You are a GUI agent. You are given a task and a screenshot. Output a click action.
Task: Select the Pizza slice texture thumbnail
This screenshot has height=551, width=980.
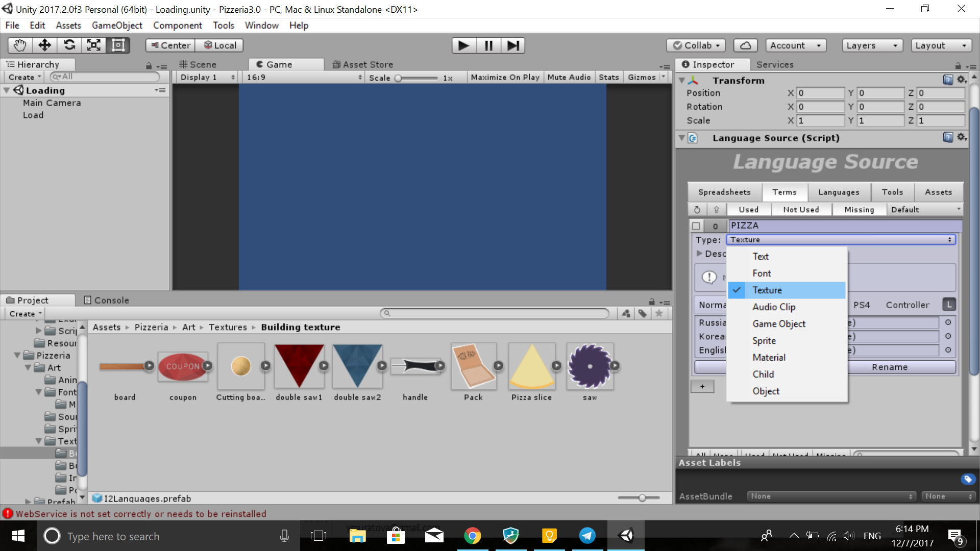tap(532, 366)
